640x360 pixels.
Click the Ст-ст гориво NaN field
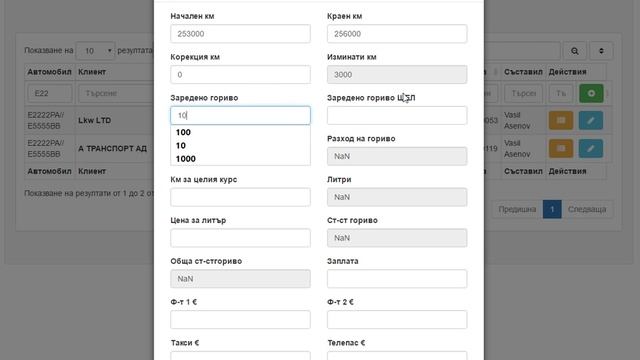click(397, 238)
